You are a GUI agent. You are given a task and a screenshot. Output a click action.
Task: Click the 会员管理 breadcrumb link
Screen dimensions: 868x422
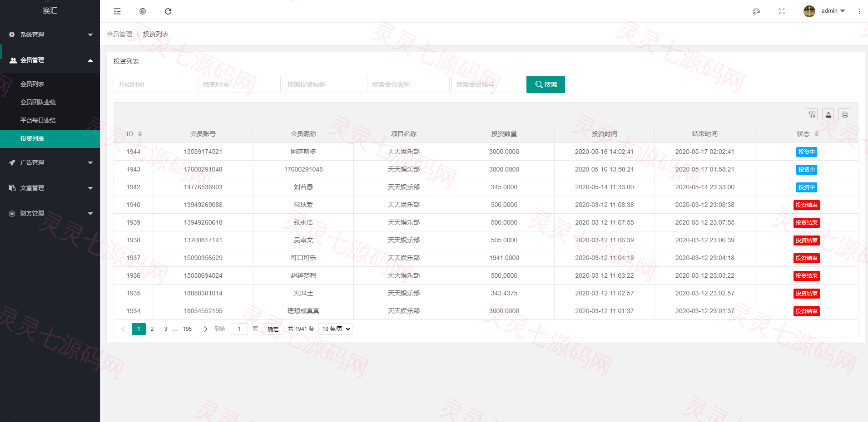[119, 34]
